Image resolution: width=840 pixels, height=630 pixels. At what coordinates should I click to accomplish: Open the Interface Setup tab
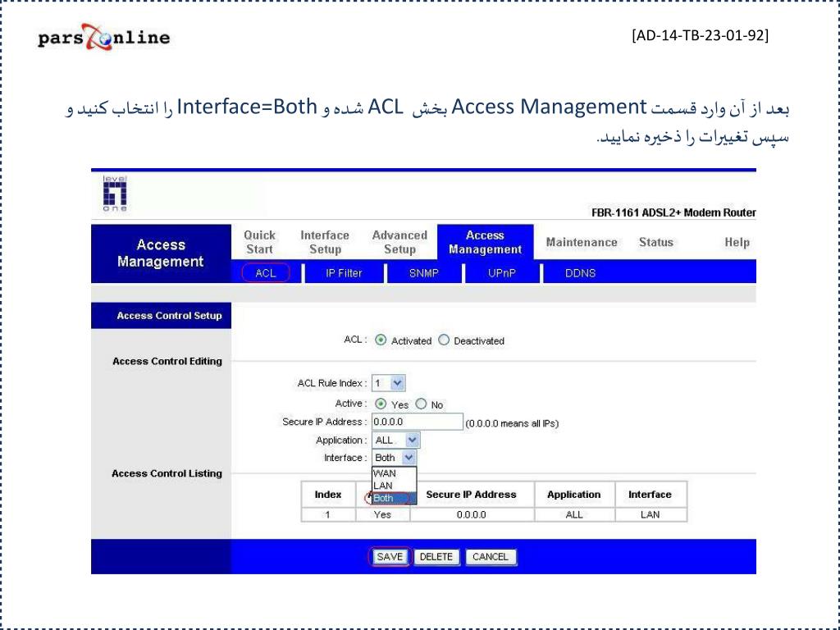(x=325, y=242)
